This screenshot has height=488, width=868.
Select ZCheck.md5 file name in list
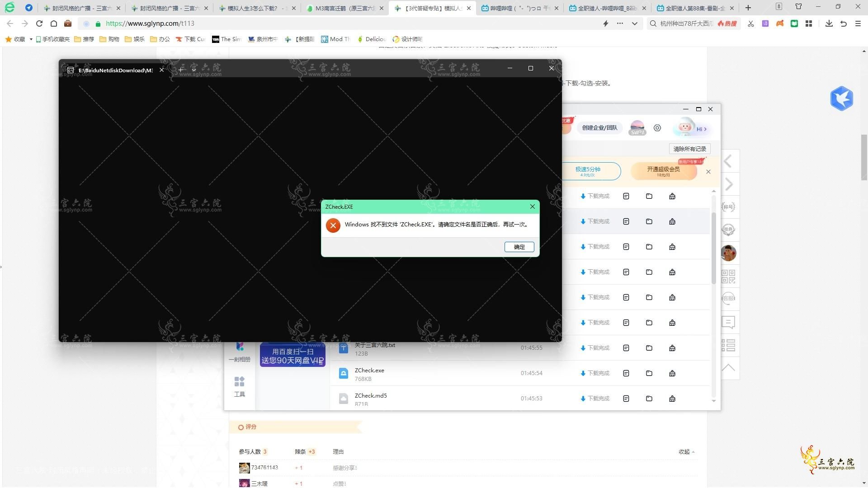coord(371,395)
